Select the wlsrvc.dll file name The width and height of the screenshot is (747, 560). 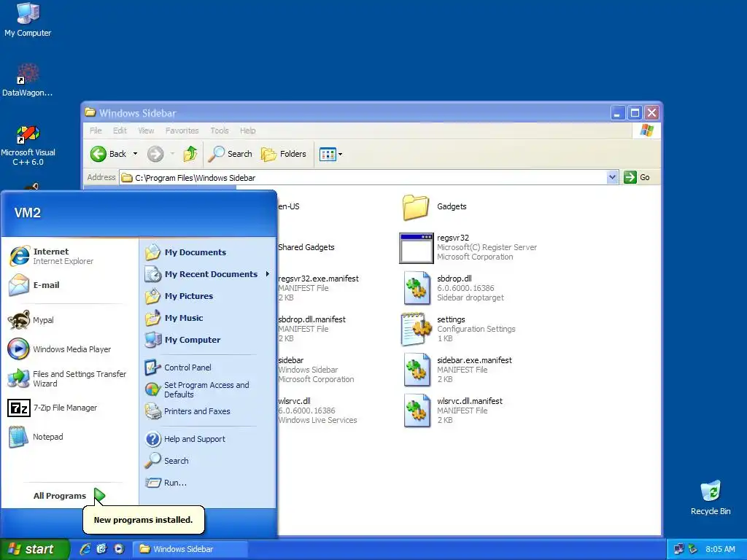(x=294, y=401)
